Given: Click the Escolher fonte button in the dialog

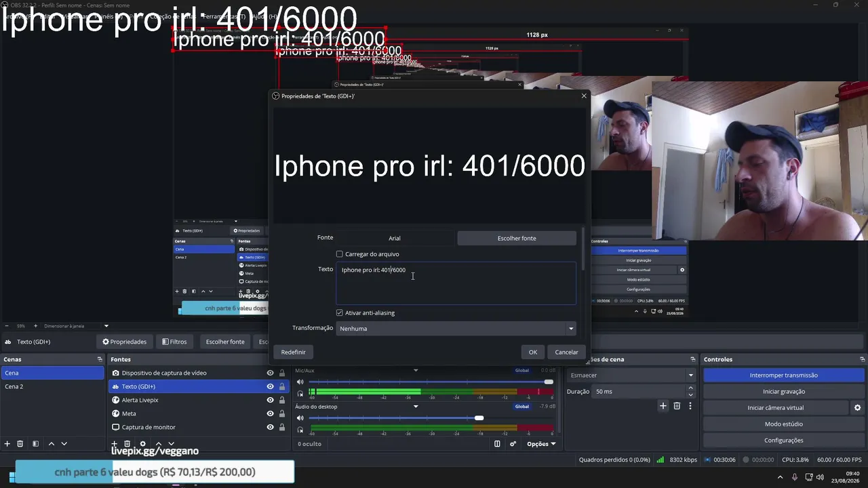Looking at the screenshot, I should 517,238.
